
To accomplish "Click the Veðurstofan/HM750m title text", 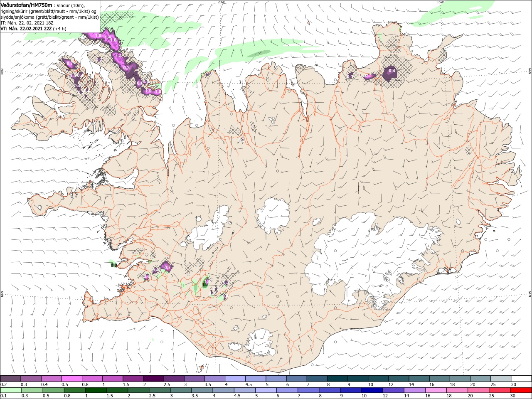I will 26,5.
